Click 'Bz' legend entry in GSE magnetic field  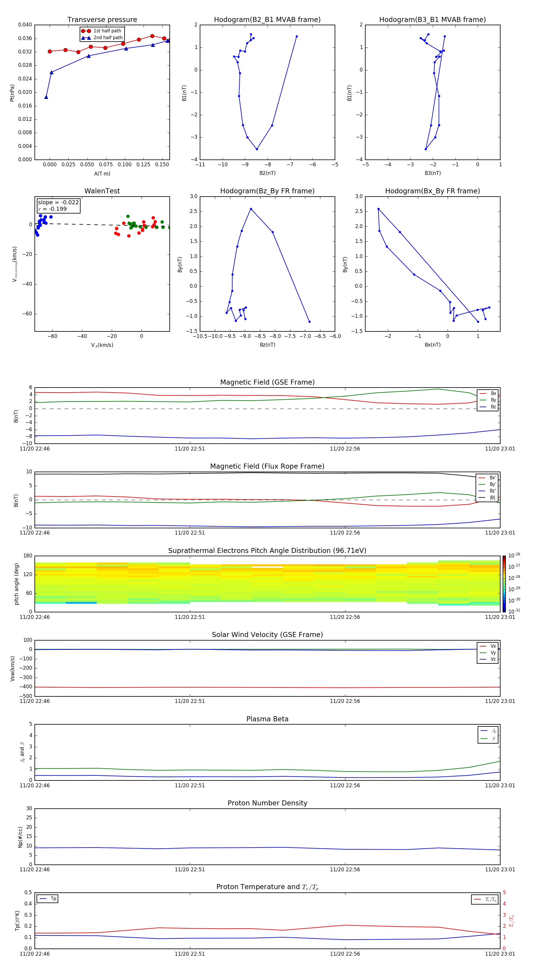point(488,407)
